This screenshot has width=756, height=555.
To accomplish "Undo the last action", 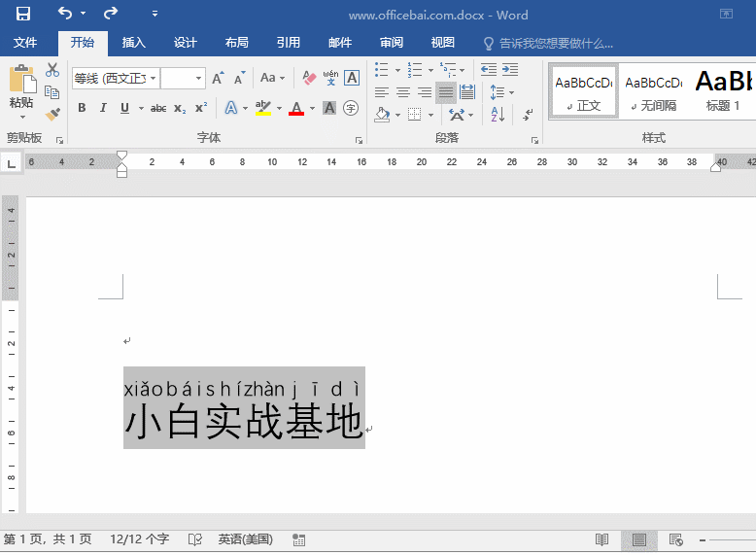I will tap(65, 14).
